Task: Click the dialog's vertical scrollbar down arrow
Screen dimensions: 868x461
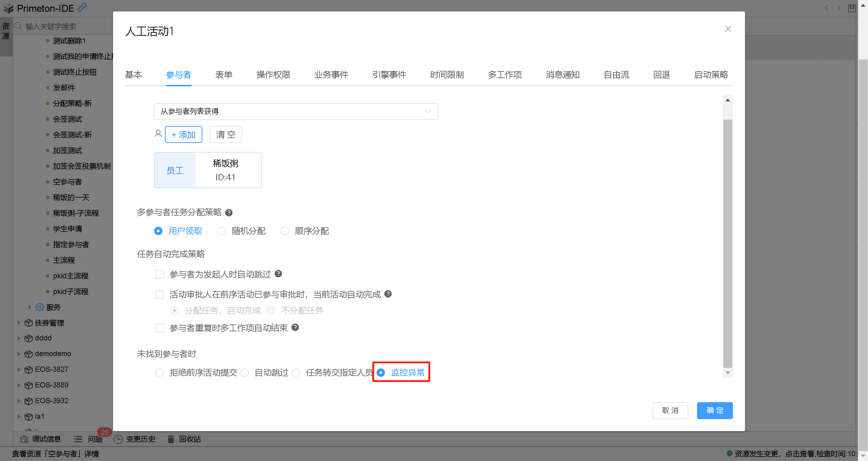Action: pos(728,372)
